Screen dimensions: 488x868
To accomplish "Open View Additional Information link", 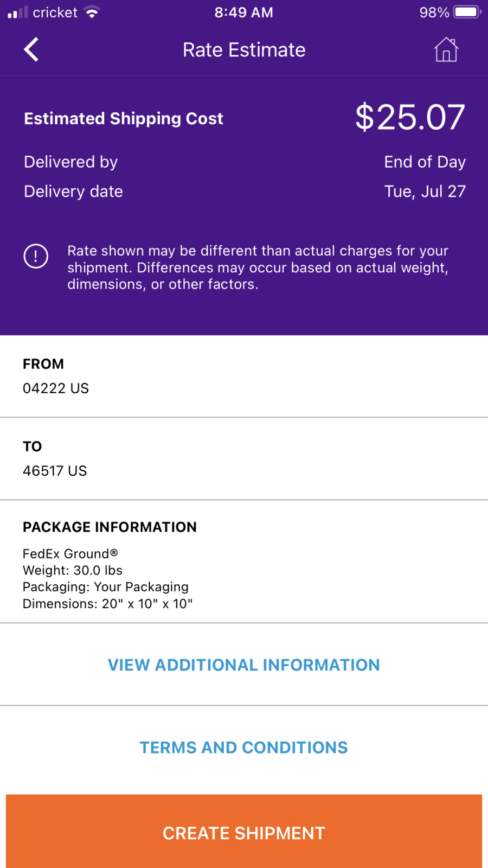I will pyautogui.click(x=244, y=665).
